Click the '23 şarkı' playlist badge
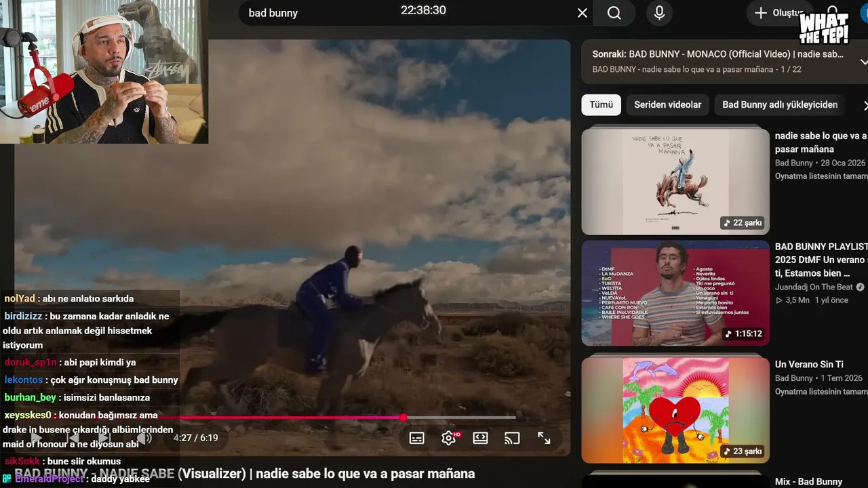Screen dimensions: 868x488 point(743,451)
